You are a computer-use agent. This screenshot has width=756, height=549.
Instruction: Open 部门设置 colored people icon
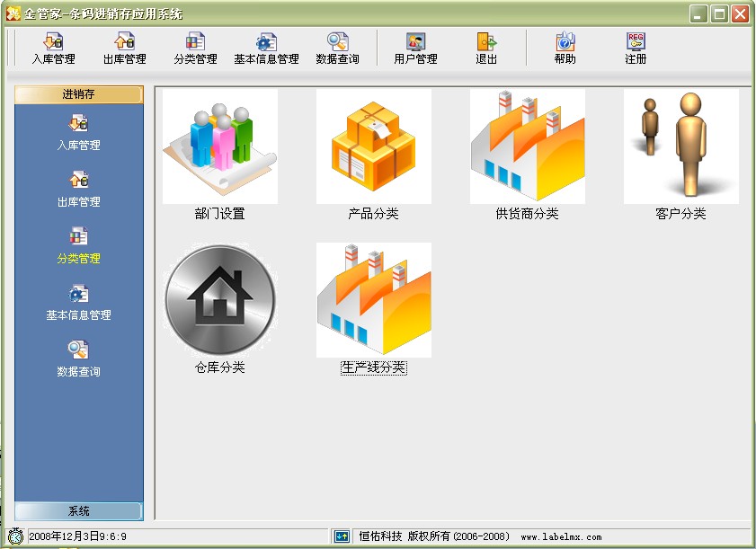pos(220,146)
